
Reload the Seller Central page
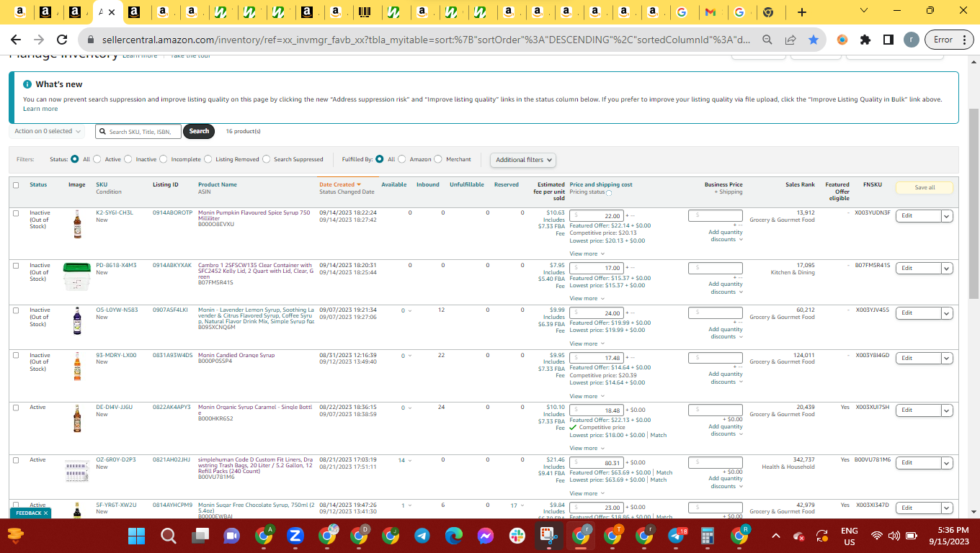62,40
